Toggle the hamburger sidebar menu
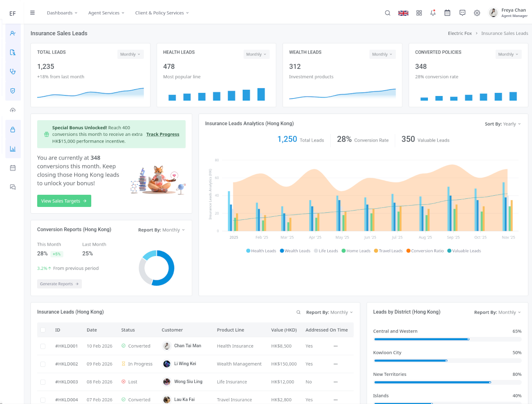532x404 pixels. pyautogui.click(x=33, y=13)
